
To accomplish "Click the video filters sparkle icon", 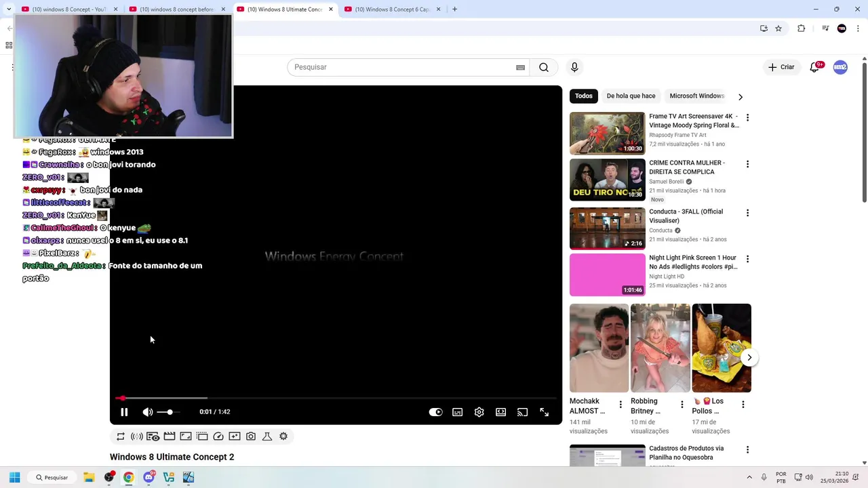I will [x=235, y=436].
